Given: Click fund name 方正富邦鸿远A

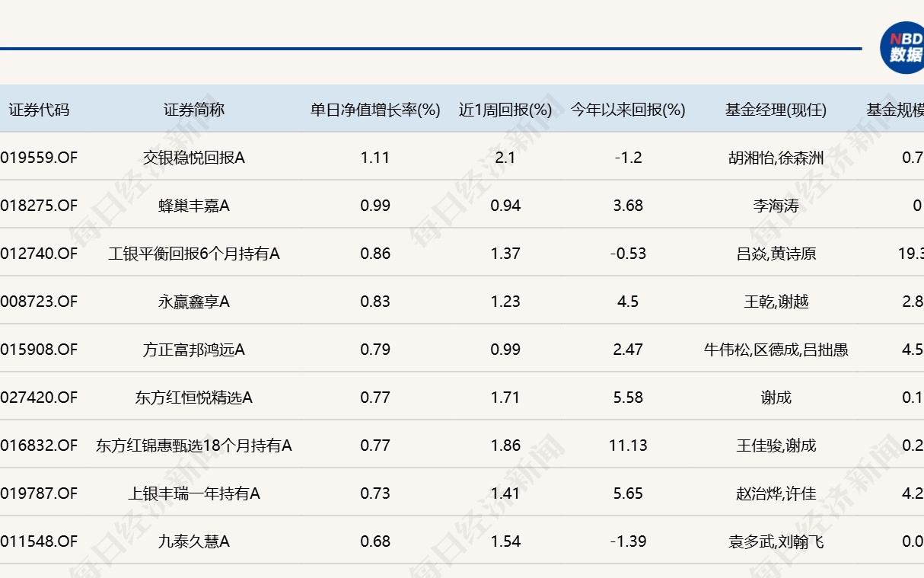Looking at the screenshot, I should pyautogui.click(x=194, y=350).
